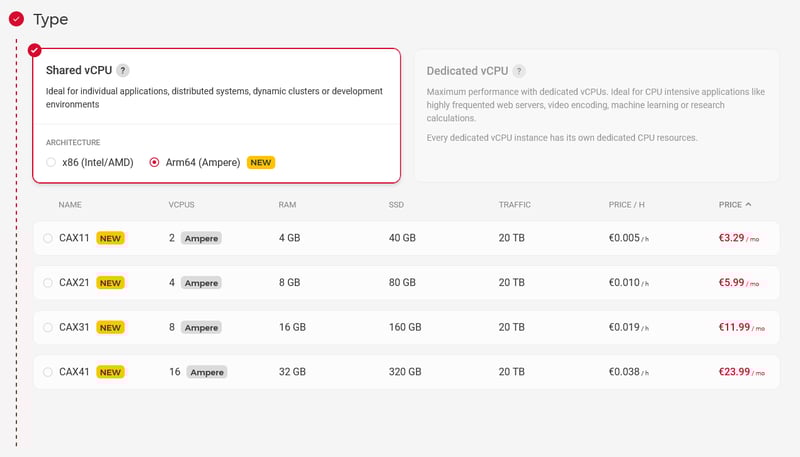Click the red checkmark beside Type heading
The image size is (800, 457).
pos(16,18)
